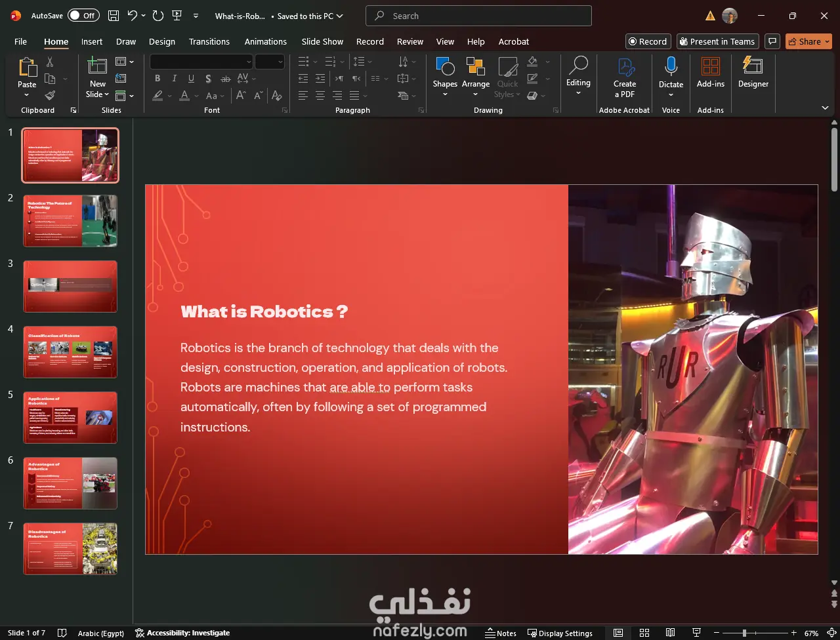Switch to the Design tab

click(162, 41)
